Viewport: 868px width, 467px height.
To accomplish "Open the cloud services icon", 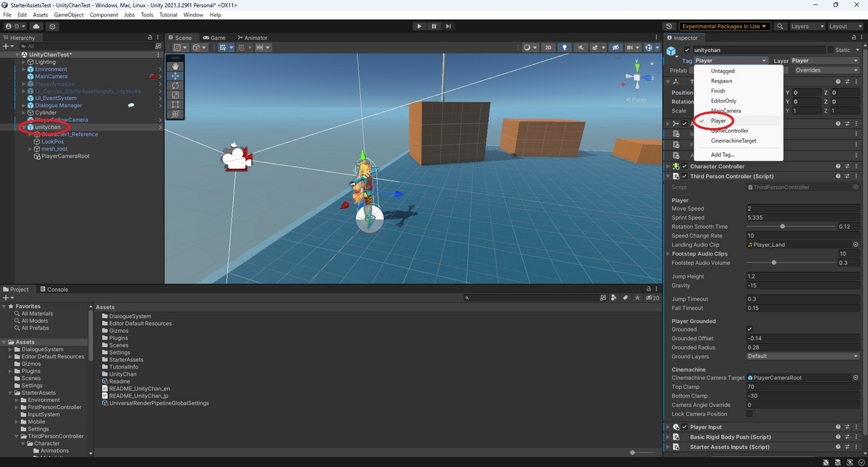I will click(x=36, y=26).
